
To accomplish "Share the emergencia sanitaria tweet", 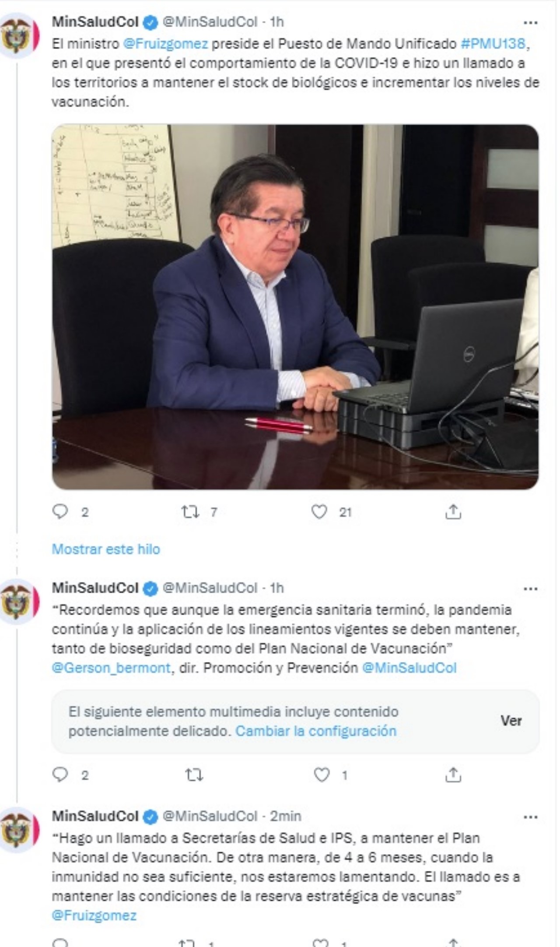I will pos(453,775).
